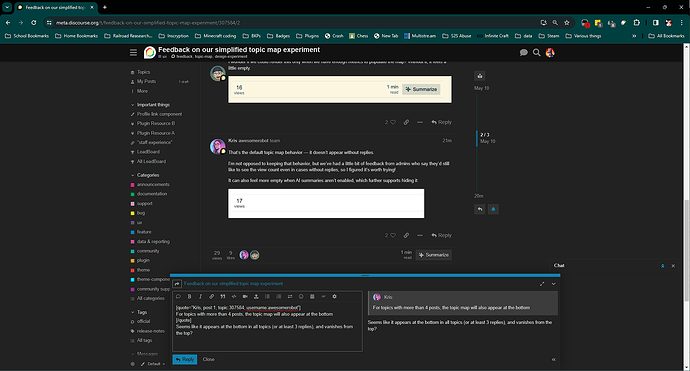Image resolution: width=690 pixels, height=371 pixels.
Task: Toggle bold formatting in composer
Action: click(189, 297)
